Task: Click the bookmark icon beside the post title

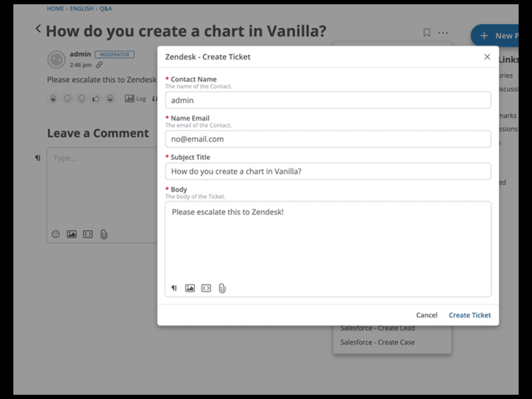Action: (x=427, y=33)
